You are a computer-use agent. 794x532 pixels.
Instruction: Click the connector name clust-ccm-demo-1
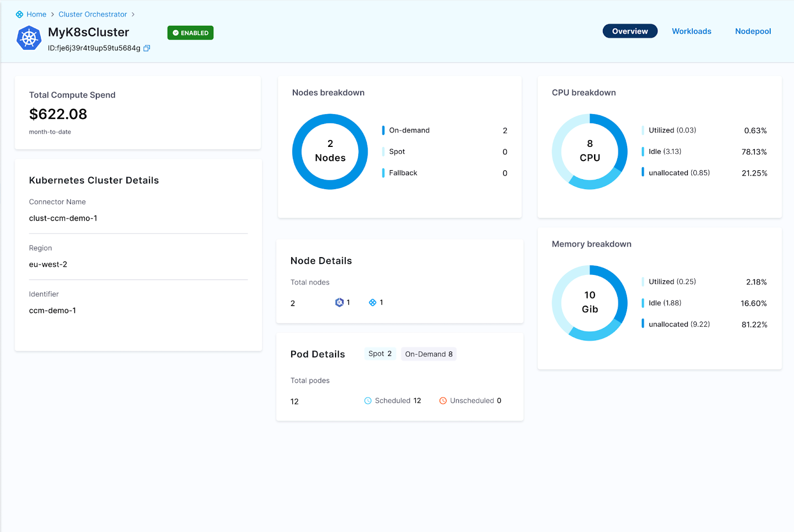point(63,218)
